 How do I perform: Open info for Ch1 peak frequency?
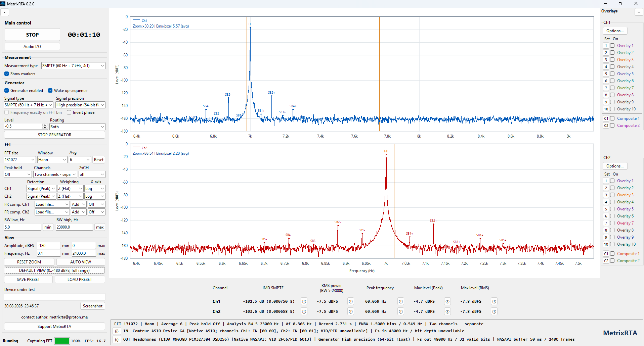tap(401, 301)
